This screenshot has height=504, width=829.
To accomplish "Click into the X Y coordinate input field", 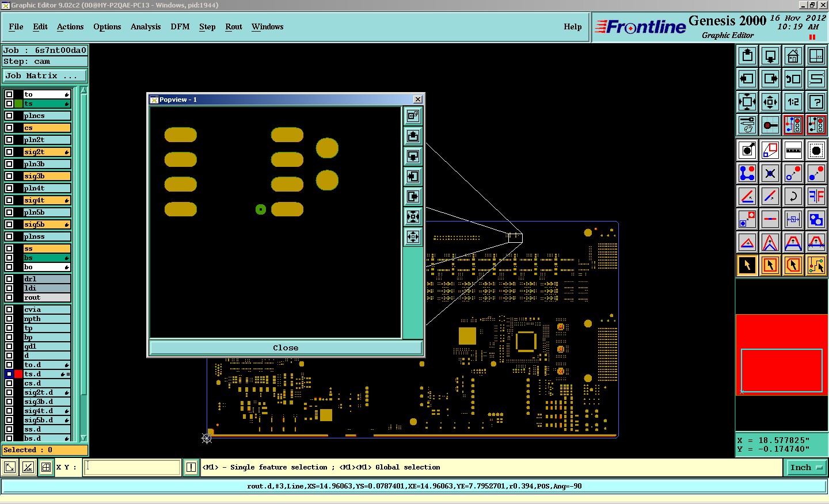I will [x=132, y=467].
